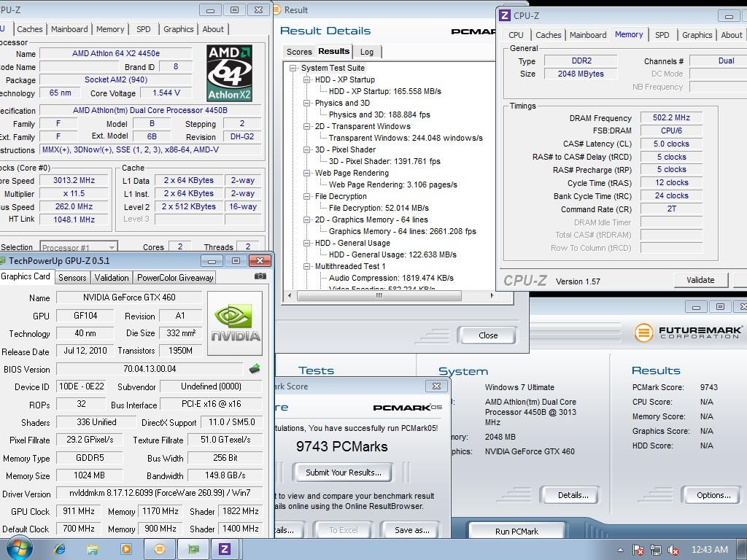Click the taskbar clock showing 12:43 AM
747x560 pixels.
(709, 550)
